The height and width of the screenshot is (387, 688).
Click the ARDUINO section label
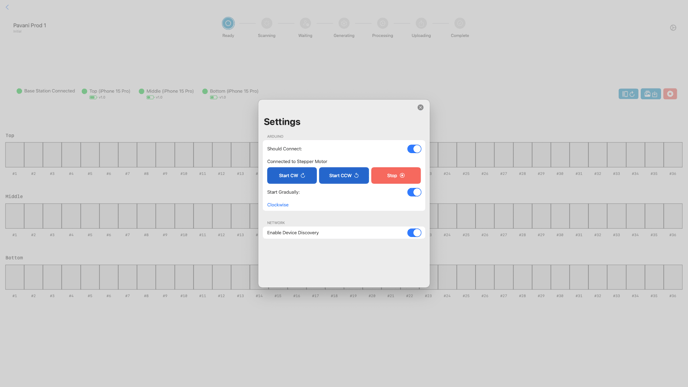pyautogui.click(x=275, y=136)
